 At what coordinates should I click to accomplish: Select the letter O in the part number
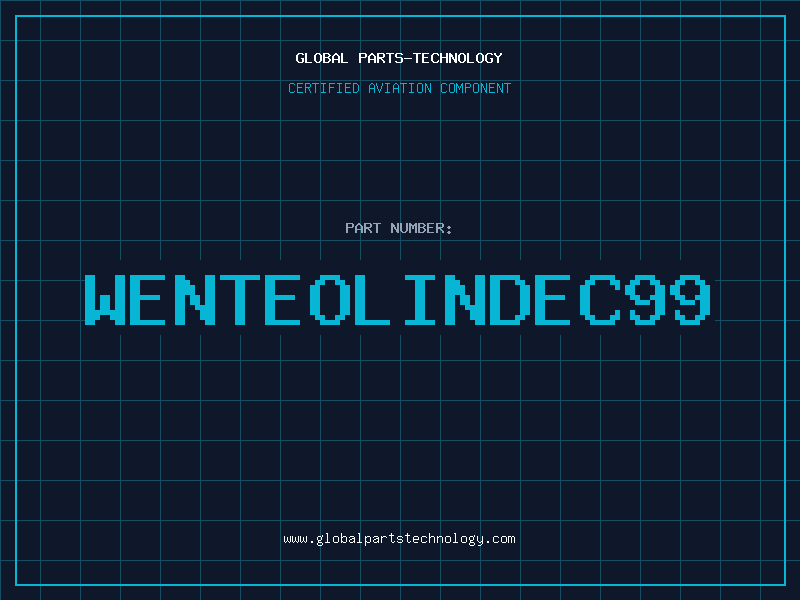click(x=331, y=299)
